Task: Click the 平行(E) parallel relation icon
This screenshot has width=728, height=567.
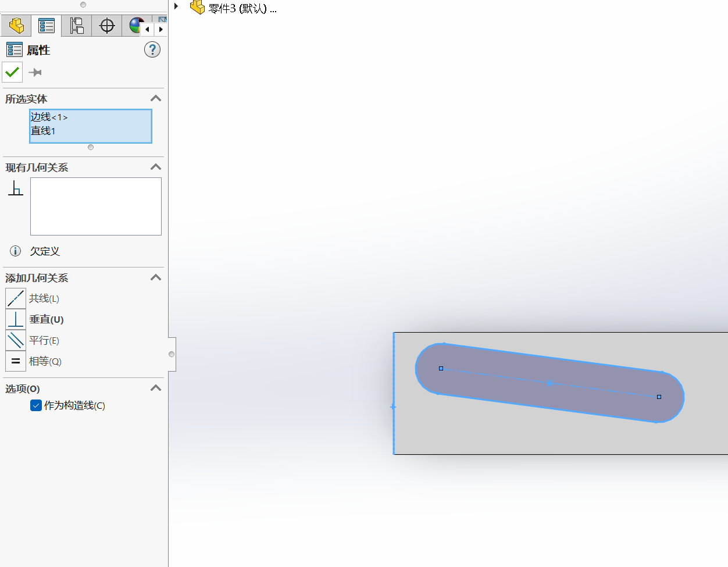Action: (16, 340)
